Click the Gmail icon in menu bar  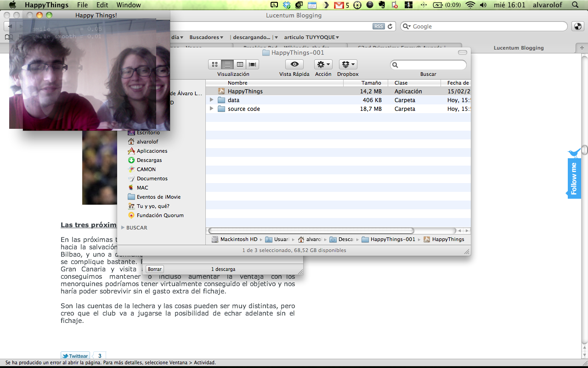point(339,5)
